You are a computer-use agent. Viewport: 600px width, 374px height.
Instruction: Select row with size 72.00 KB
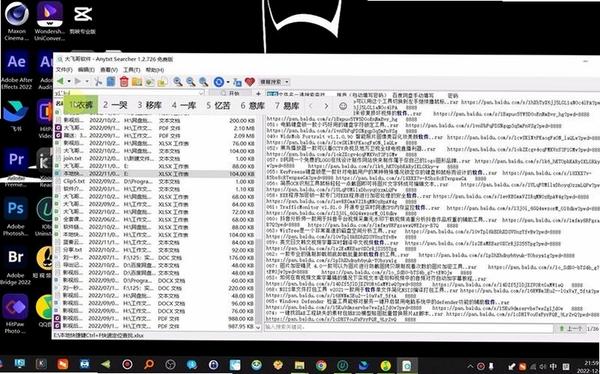coord(155,212)
